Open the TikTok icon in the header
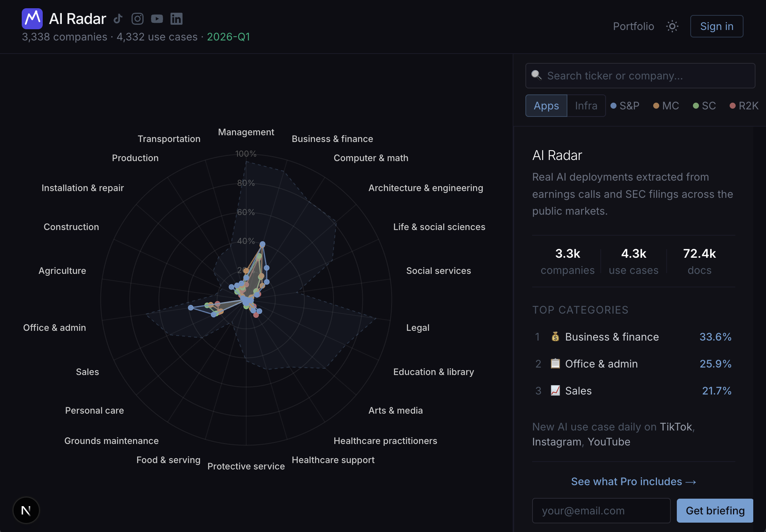This screenshot has width=766, height=532. tap(118, 18)
